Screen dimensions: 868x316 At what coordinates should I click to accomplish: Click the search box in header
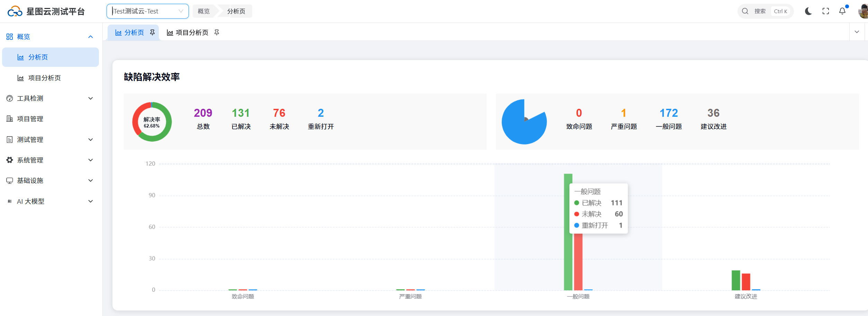[765, 11]
